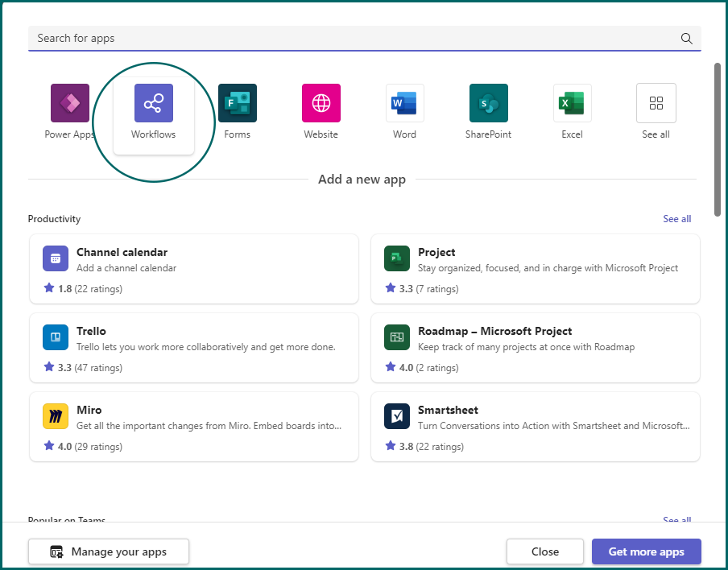Click Roadmap's 4.0 (2 ratings) text

[x=429, y=368]
